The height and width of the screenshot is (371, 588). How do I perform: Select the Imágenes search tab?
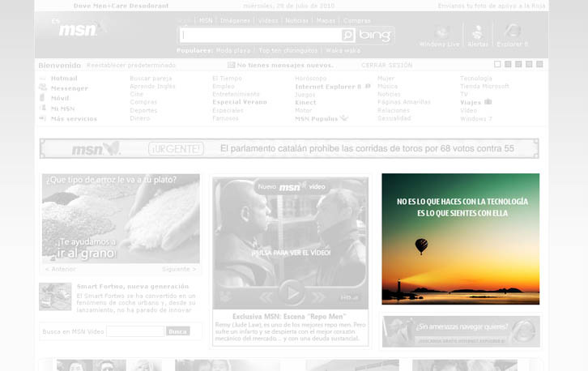[235, 20]
